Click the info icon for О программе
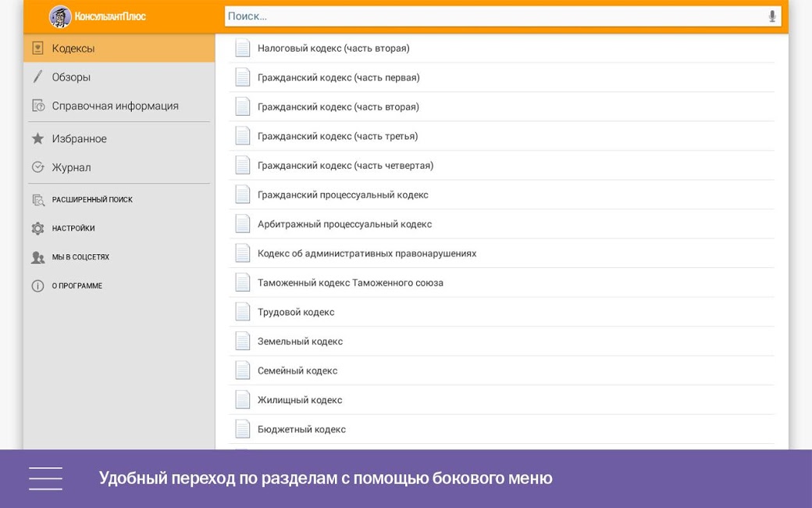Image resolution: width=812 pixels, height=508 pixels. (37, 286)
